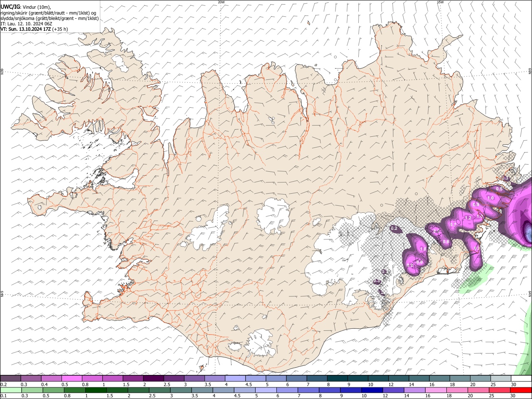Image resolution: width=532 pixels, height=399 pixels.
Task: Click the top-row legend label '18'
Action: click(452, 384)
